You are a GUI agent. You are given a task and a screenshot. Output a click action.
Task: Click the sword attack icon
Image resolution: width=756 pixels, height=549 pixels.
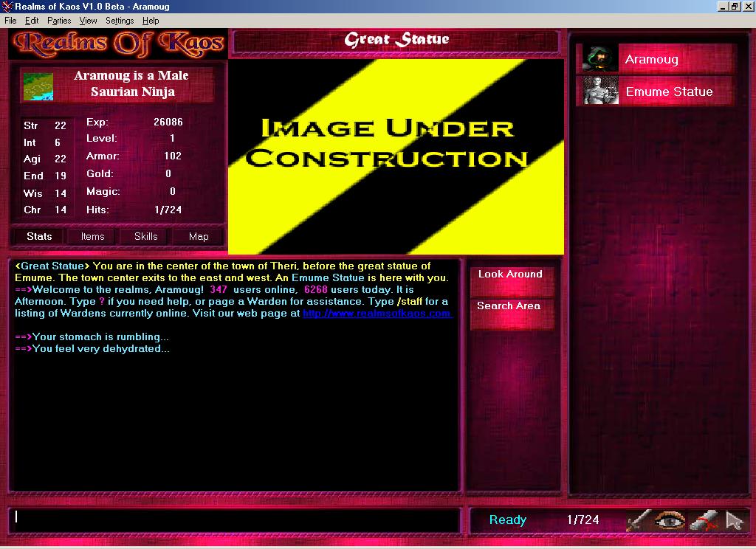(x=639, y=520)
